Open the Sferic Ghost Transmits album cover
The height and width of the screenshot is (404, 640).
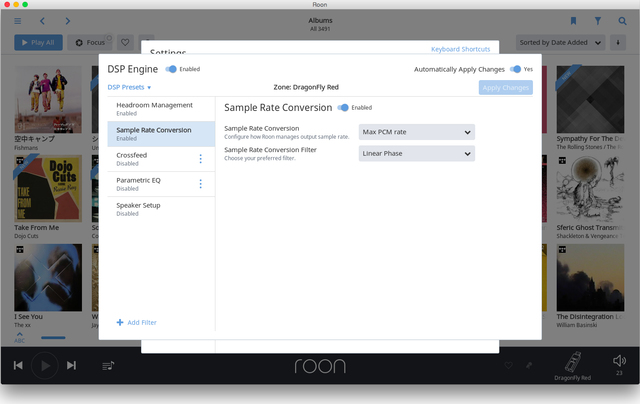point(590,188)
